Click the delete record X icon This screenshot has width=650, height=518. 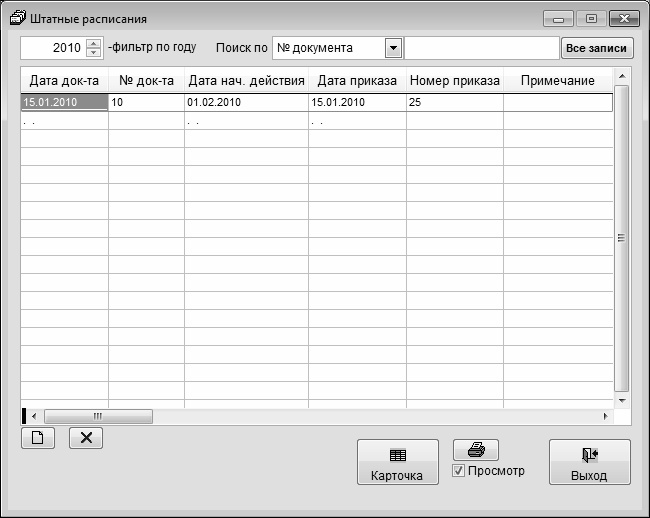pyautogui.click(x=85, y=438)
